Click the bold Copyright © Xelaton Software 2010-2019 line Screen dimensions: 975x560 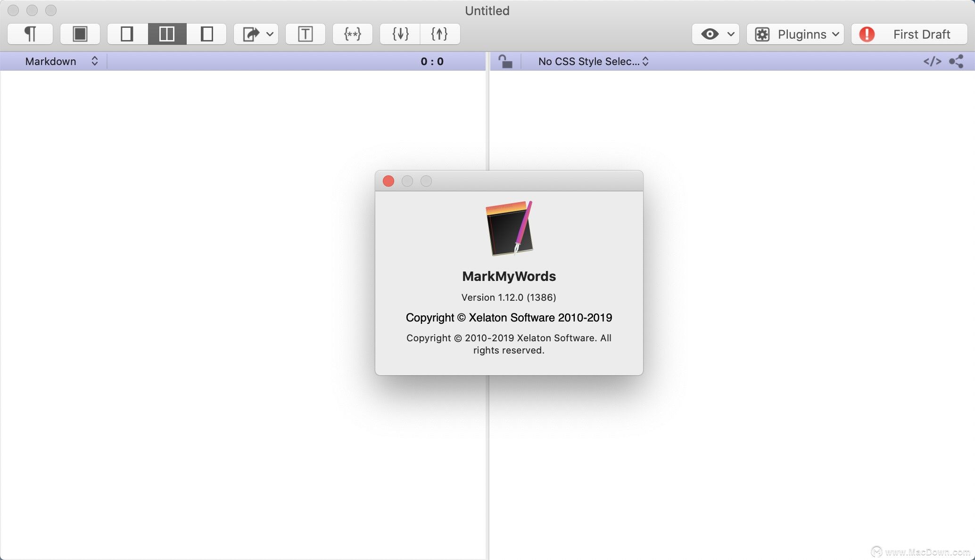pos(509,318)
